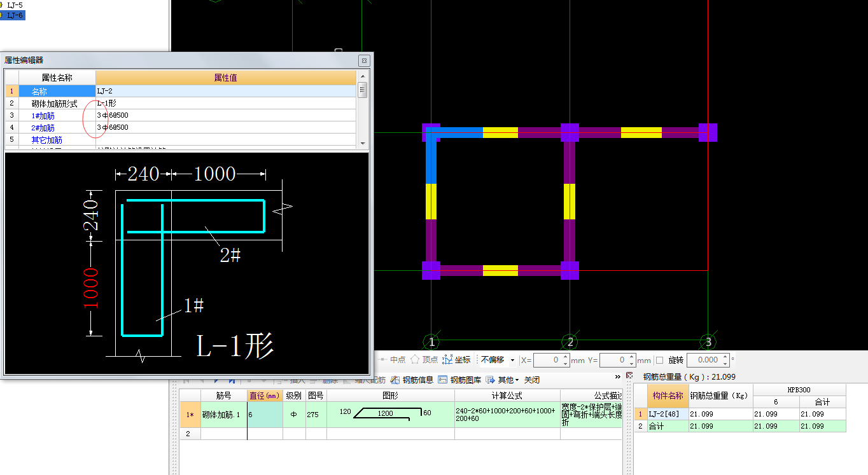
Task: Click the X offset input field
Action: [547, 360]
